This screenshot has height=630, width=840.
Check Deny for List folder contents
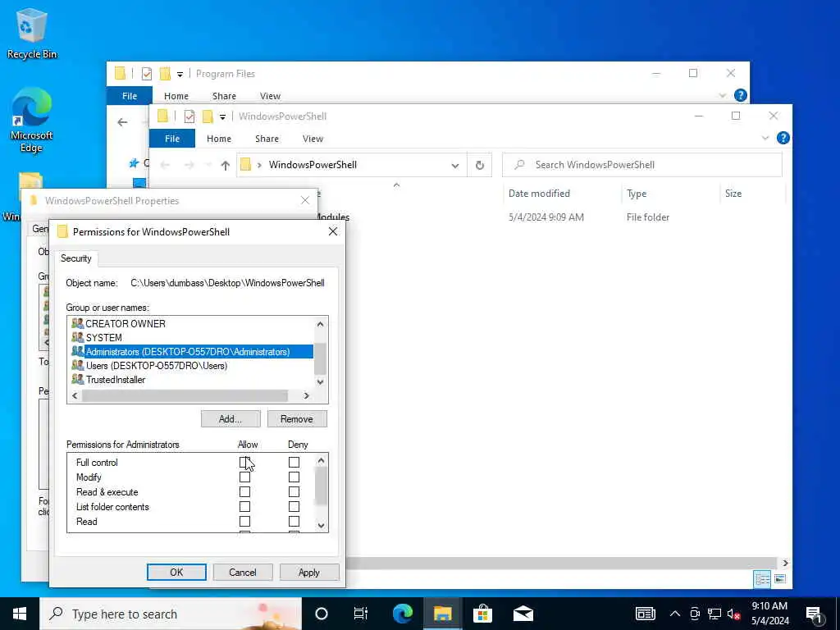(294, 506)
